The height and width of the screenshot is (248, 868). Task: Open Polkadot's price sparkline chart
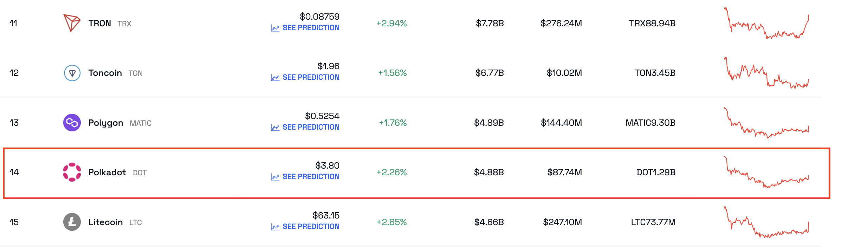766,172
